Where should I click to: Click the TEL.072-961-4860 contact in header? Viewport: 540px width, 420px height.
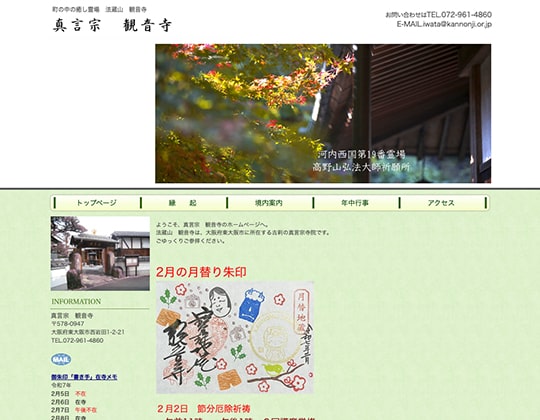point(459,14)
